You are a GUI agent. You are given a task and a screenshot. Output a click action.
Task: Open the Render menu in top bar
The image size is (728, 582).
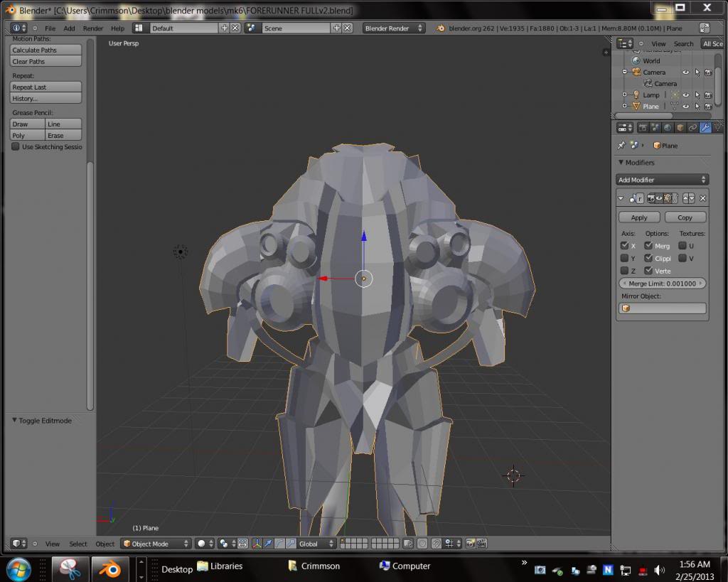(93, 28)
